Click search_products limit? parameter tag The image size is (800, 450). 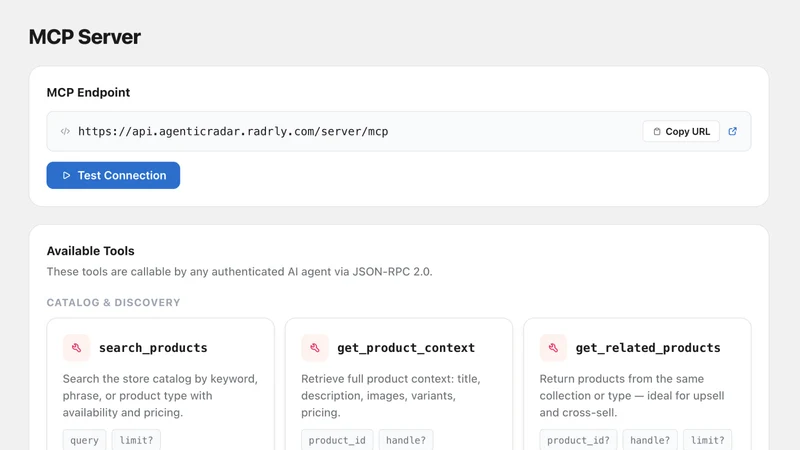[136, 440]
